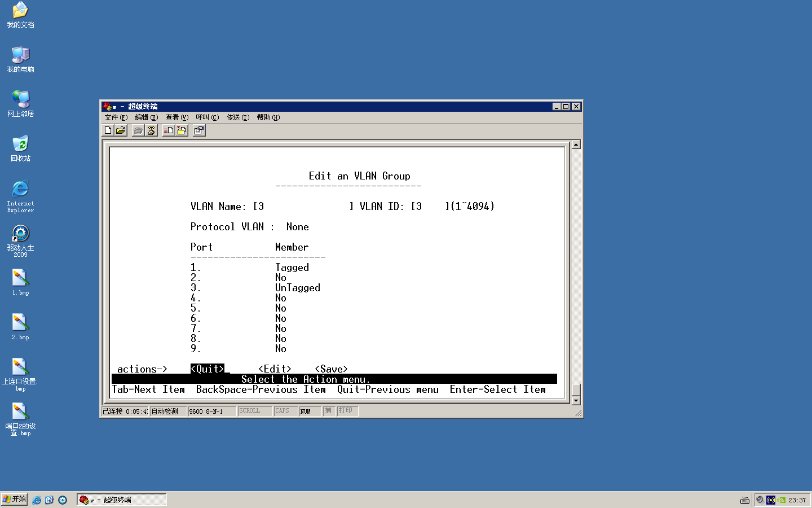Screen dimensions: 812x508
Task: Click the Open file toolbar icon
Action: pos(121,130)
